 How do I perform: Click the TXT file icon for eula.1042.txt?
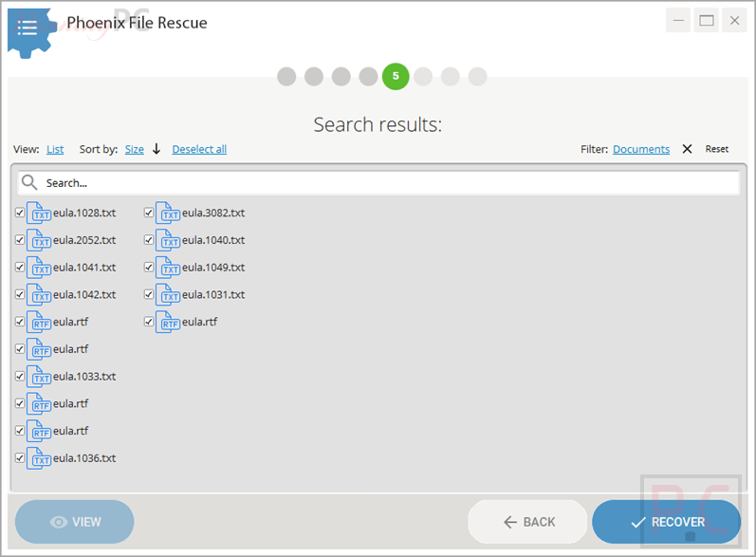39,295
